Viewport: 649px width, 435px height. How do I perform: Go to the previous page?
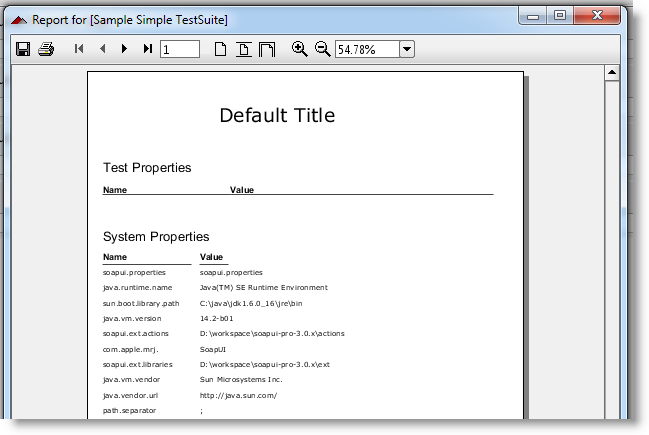point(102,49)
